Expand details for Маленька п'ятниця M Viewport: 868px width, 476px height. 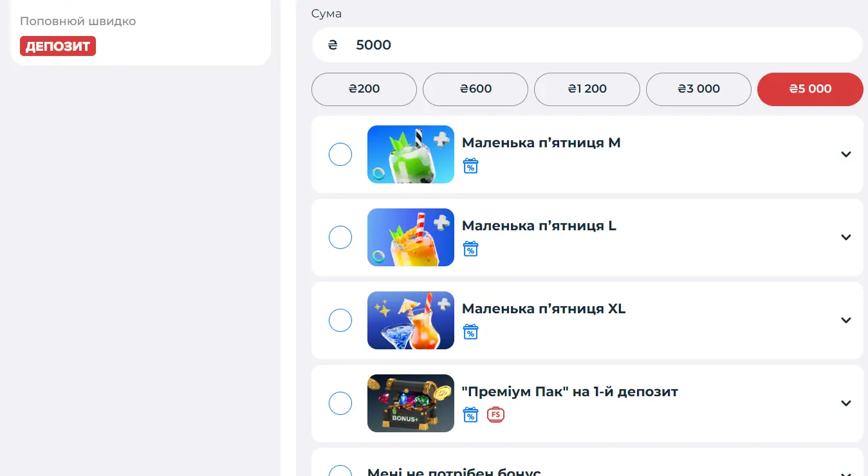tap(846, 154)
